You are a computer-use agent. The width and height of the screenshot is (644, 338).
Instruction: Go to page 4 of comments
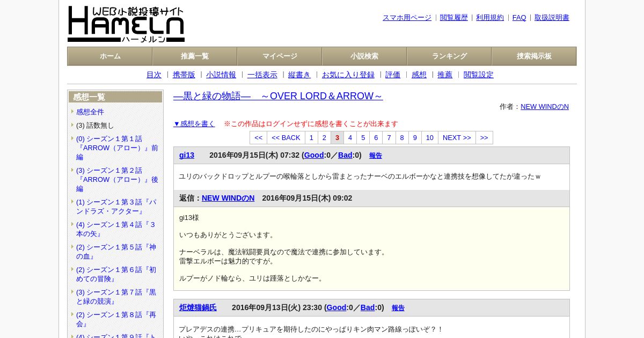pyautogui.click(x=350, y=138)
